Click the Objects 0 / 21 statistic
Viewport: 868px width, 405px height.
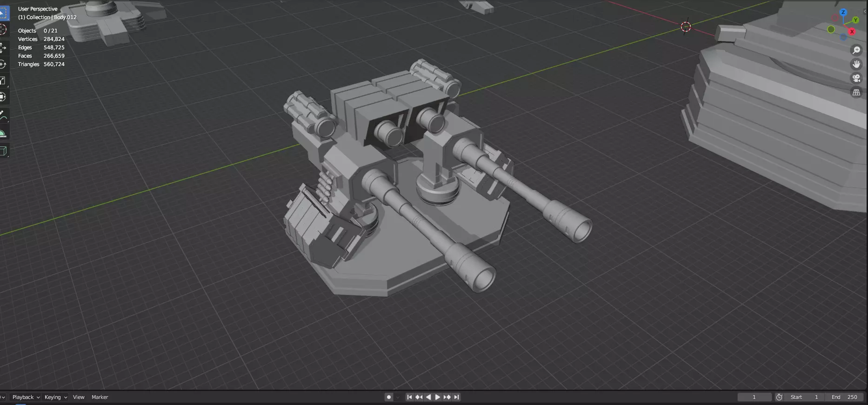coord(38,31)
